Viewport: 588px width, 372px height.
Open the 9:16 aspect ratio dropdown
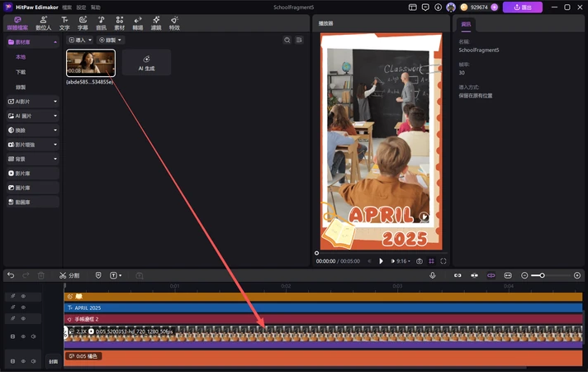click(401, 261)
